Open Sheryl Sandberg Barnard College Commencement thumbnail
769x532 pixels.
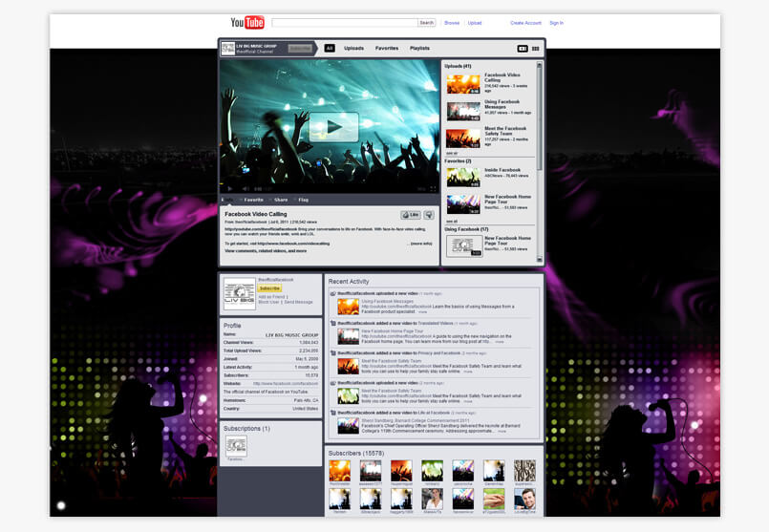tap(349, 426)
